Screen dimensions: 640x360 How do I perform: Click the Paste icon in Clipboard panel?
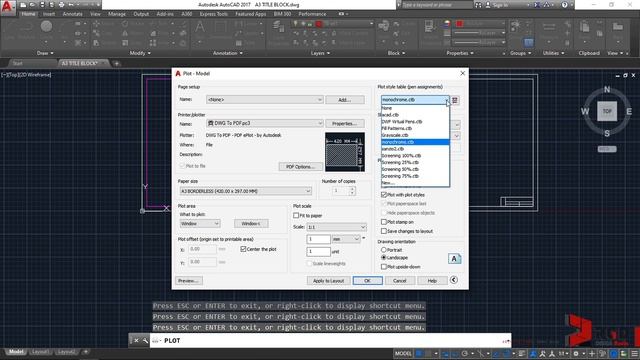pyautogui.click(x=584, y=28)
